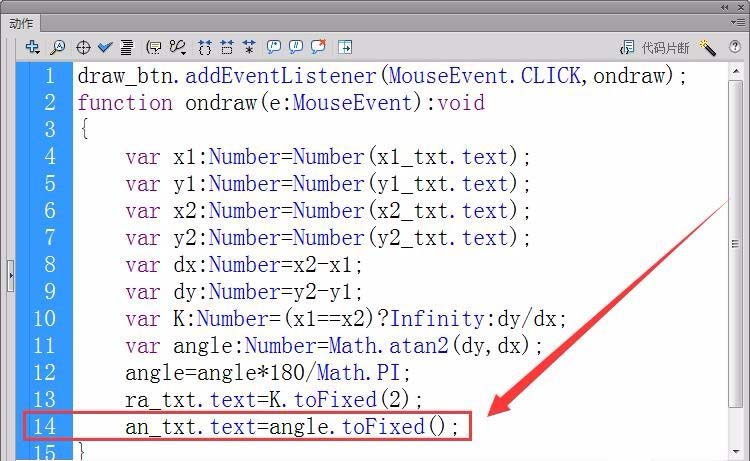Screen dimensions: 750x461
Task: Click the Auto format icon
Action: (127, 47)
